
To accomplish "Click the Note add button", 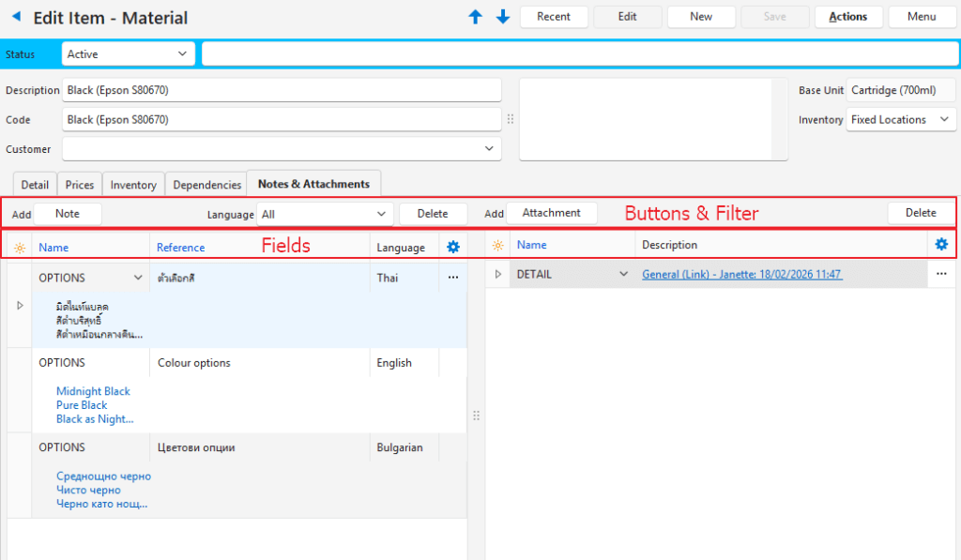I will (x=68, y=214).
